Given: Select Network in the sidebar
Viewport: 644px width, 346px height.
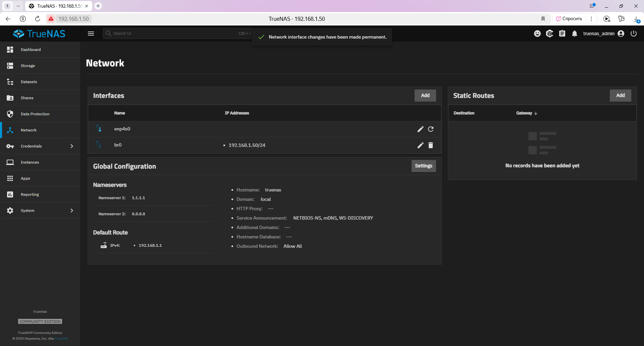Looking at the screenshot, I should pos(40,130).
